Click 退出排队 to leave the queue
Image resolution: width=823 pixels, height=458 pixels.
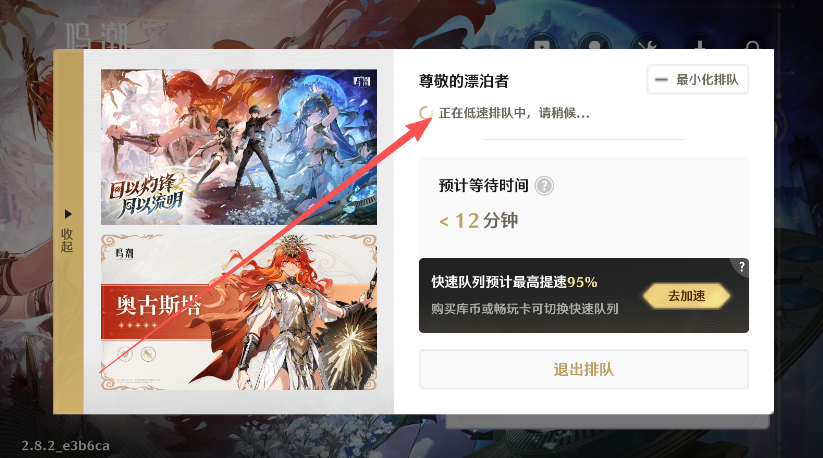pyautogui.click(x=584, y=369)
